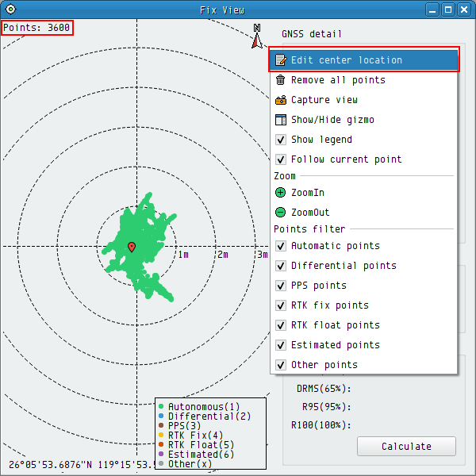The height and width of the screenshot is (476, 476).
Task: Click the Show/Hide gizmo panel icon
Action: 280,120
